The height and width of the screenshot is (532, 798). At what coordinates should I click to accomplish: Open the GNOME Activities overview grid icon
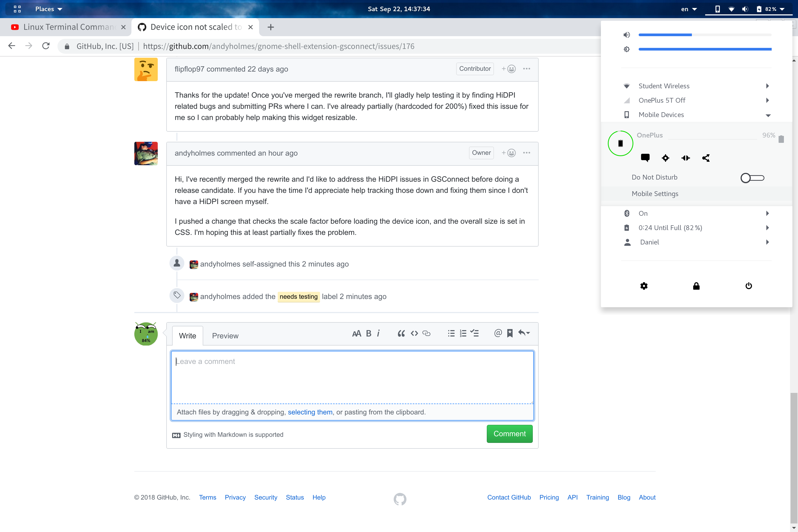[17, 9]
